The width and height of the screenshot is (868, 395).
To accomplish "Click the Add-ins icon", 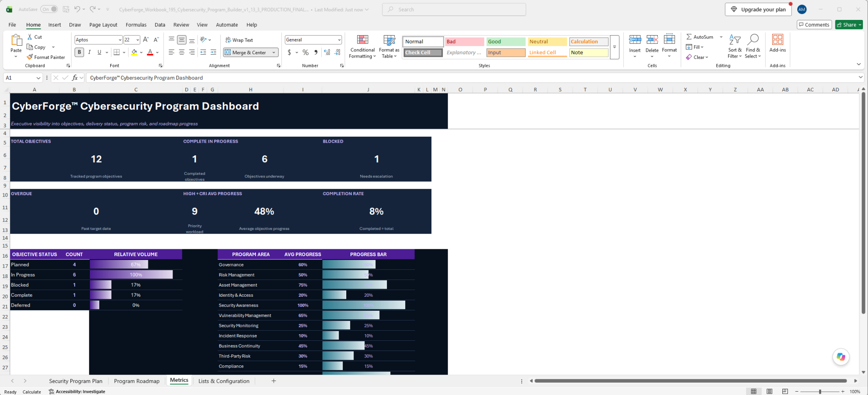I will [x=778, y=39].
